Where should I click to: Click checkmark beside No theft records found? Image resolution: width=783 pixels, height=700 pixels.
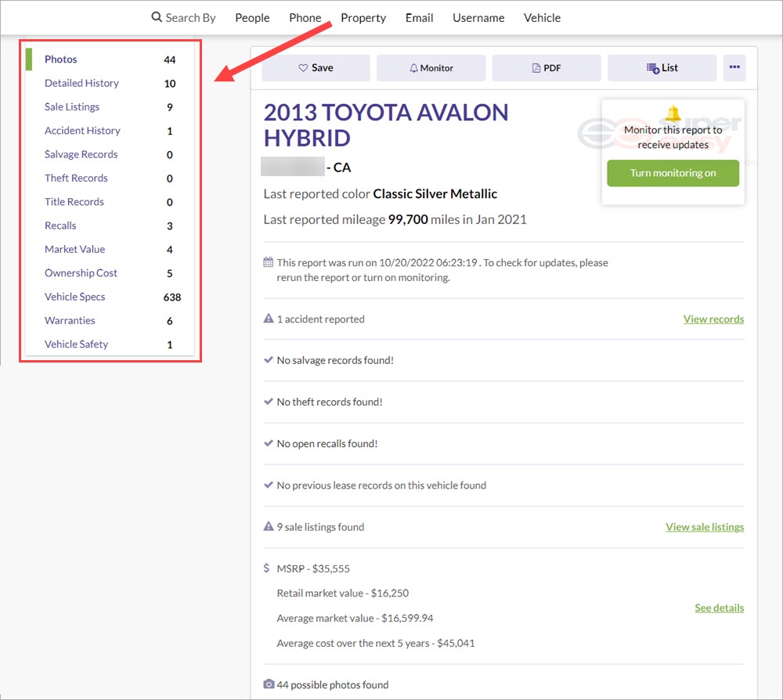269,402
